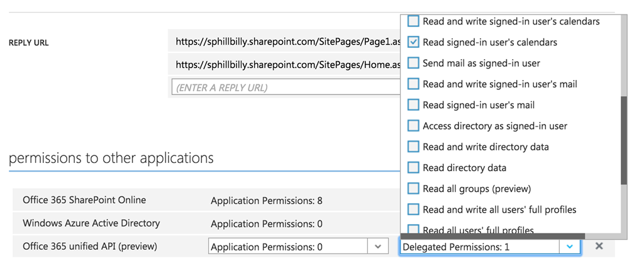Viewport: 644px width, 275px height.
Task: Collapse the Delegated Permissions: 1 dropdown arrow
Action: click(x=570, y=247)
